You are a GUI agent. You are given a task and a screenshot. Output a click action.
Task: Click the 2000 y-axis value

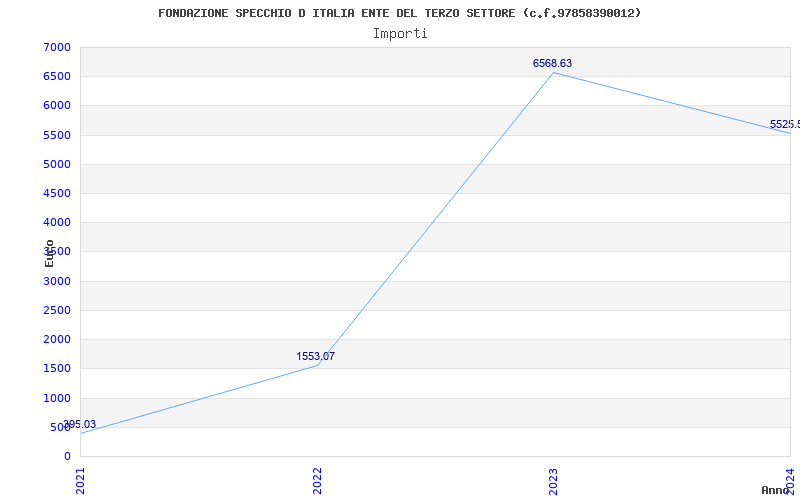click(x=57, y=339)
